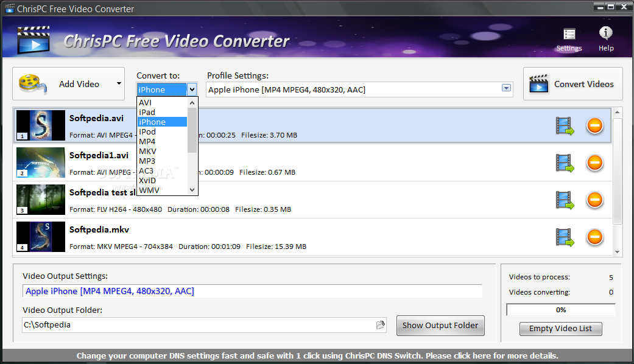Convert Softpedia test FLV via film icon

pyautogui.click(x=565, y=200)
